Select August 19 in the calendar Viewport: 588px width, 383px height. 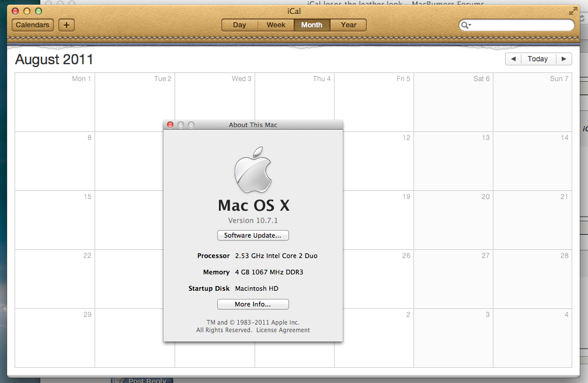point(378,220)
